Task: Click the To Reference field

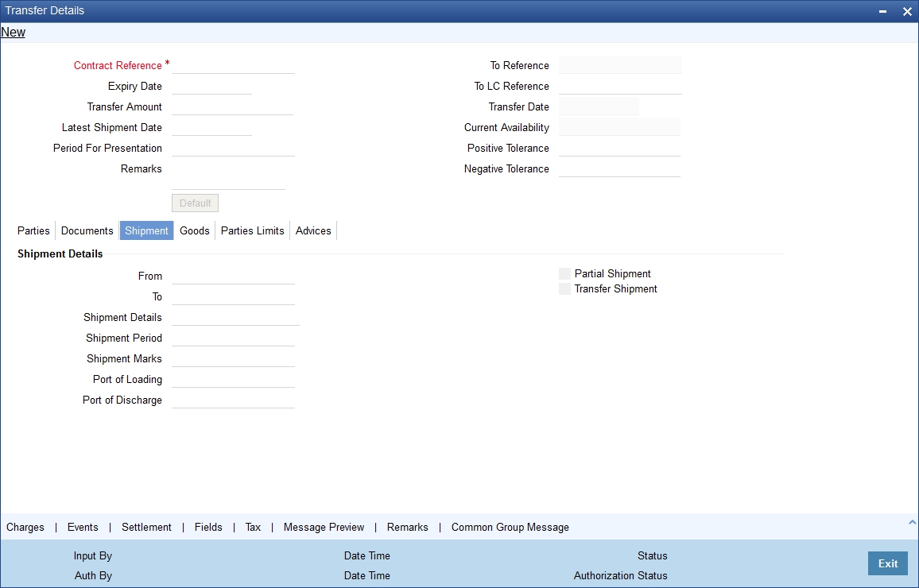Action: [620, 65]
